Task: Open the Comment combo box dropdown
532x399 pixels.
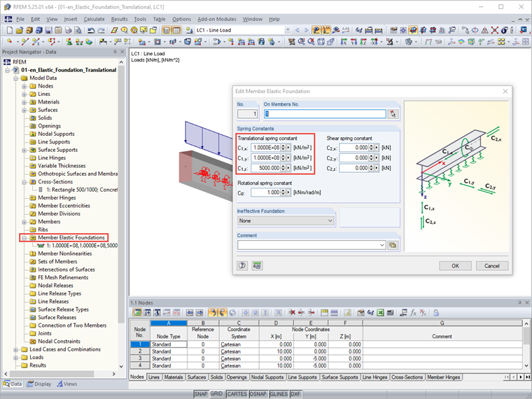Action: pos(382,245)
